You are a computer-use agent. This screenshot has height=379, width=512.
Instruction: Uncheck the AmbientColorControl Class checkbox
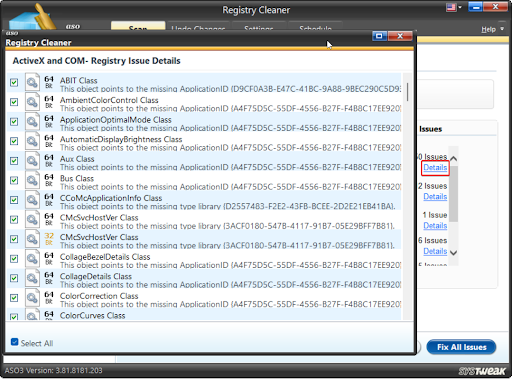pyautogui.click(x=14, y=102)
